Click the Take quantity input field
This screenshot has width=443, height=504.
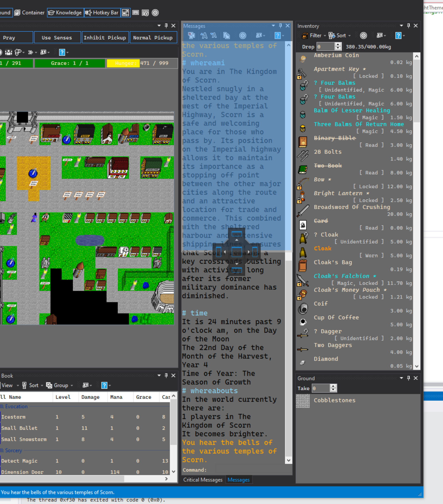321,388
